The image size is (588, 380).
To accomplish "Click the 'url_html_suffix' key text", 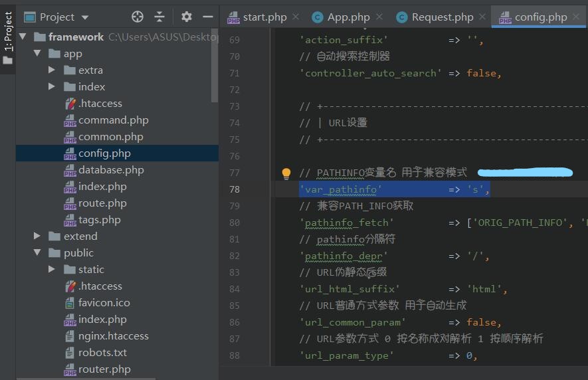I will click(349, 289).
